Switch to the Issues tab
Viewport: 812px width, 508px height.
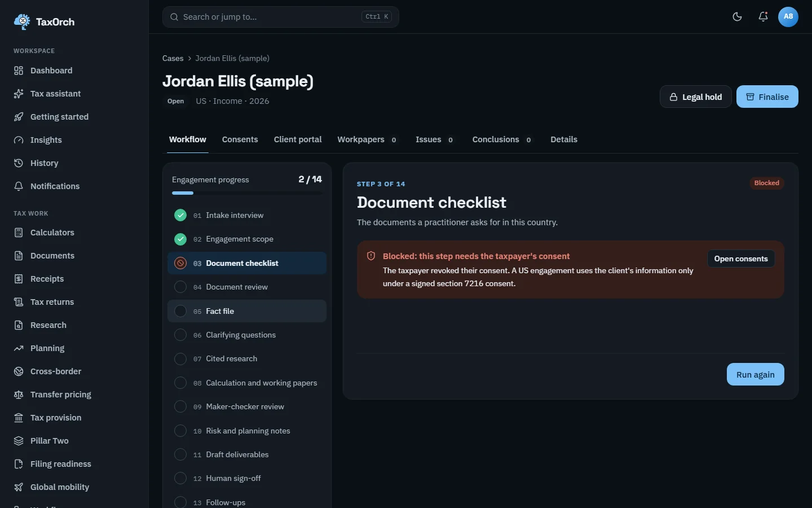[x=434, y=139]
